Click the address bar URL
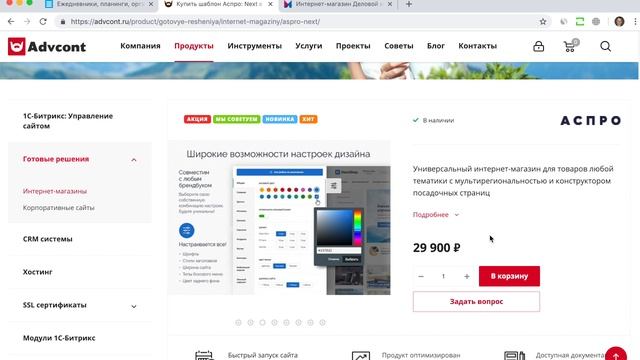640x360 pixels. [x=195, y=22]
